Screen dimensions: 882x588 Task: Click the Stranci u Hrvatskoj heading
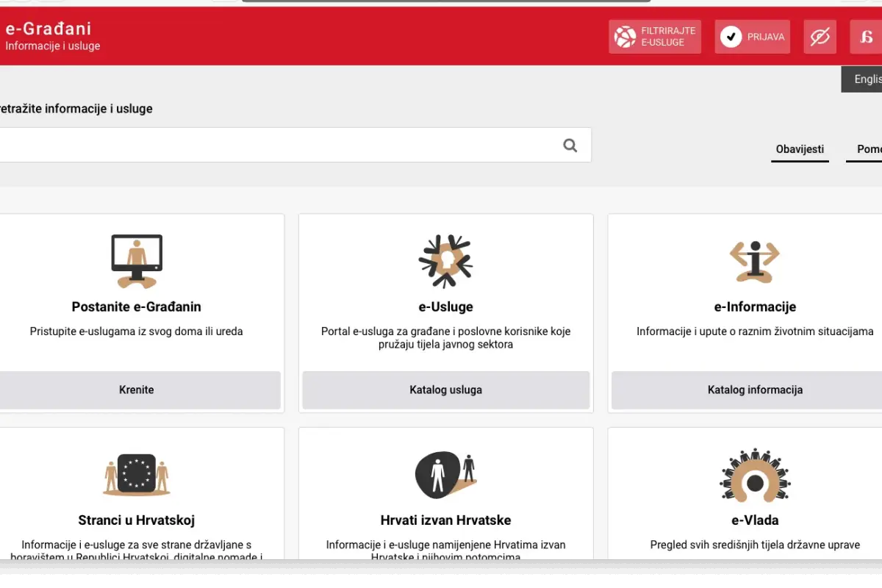point(137,520)
